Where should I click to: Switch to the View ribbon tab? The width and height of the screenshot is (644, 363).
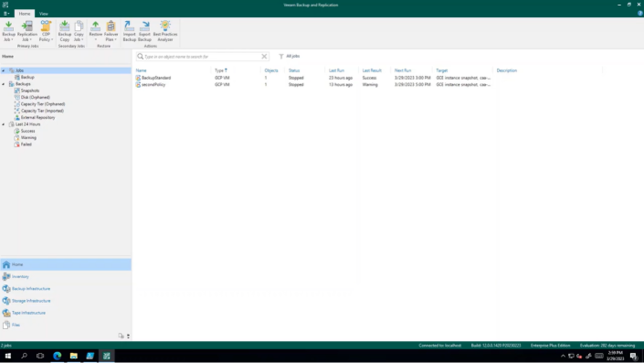(x=44, y=14)
